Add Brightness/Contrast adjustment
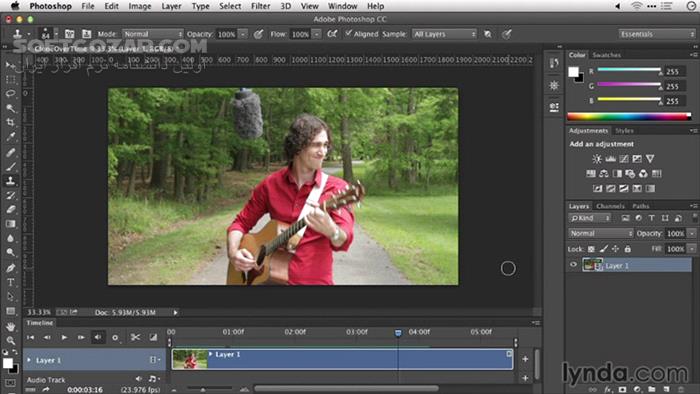This screenshot has height=394, width=700. (x=597, y=159)
